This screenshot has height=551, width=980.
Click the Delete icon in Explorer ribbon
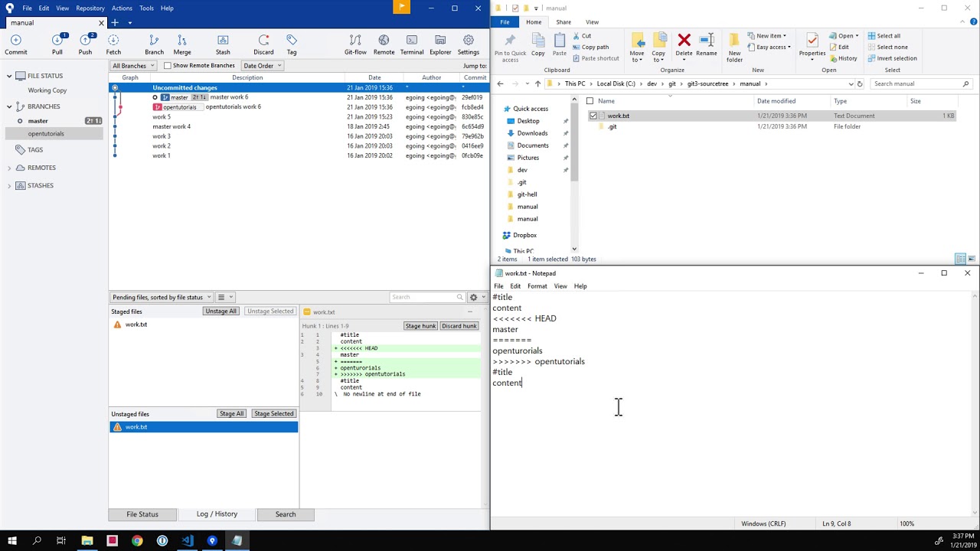(684, 44)
